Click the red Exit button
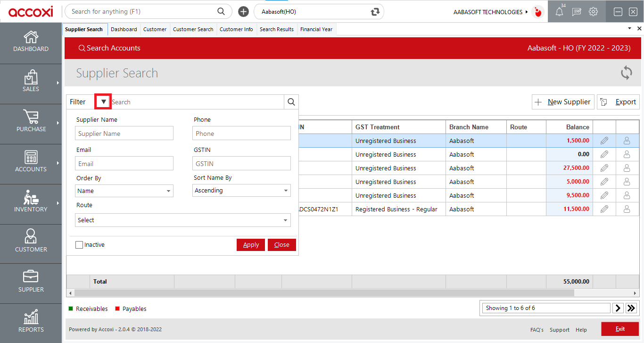 [x=620, y=329]
